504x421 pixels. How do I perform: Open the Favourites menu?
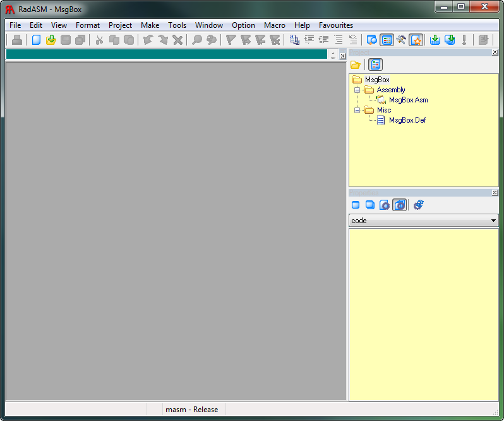pos(336,25)
